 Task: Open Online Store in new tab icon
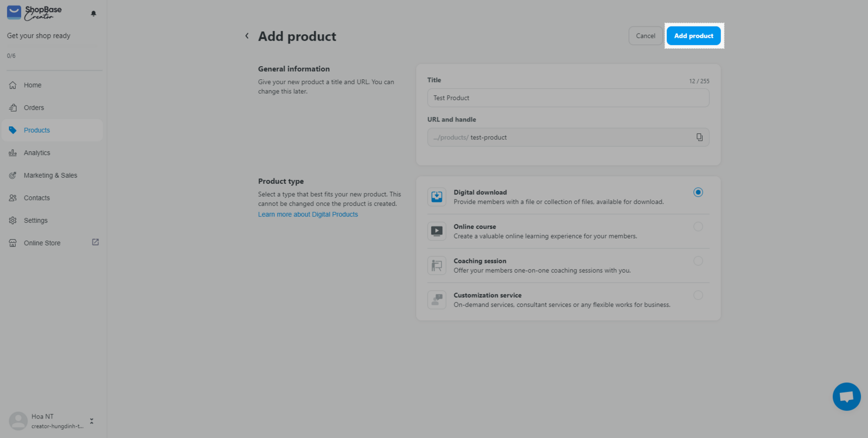click(95, 242)
